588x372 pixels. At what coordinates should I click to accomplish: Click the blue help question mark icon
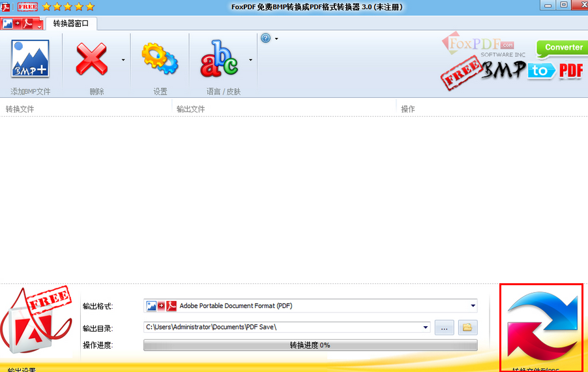[265, 38]
